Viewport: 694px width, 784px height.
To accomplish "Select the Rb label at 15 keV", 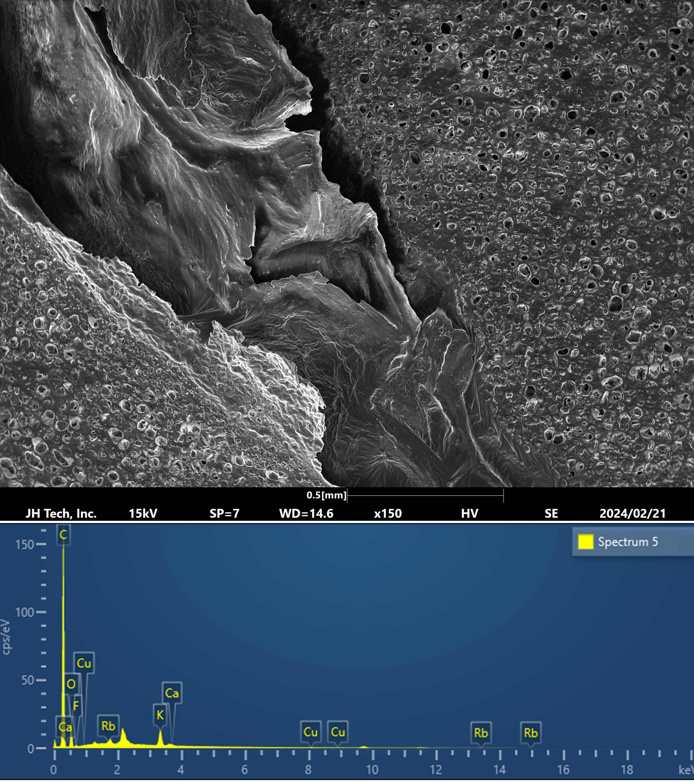I will coord(531,733).
